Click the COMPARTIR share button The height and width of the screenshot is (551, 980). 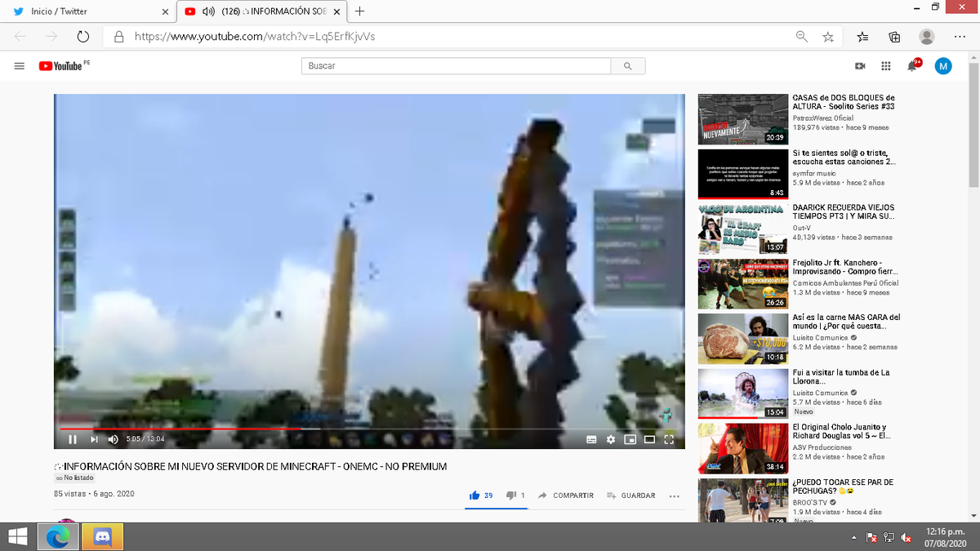(565, 495)
